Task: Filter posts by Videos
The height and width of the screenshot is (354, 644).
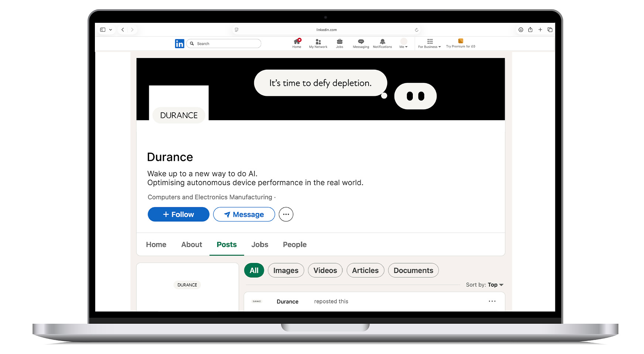Action: (325, 270)
